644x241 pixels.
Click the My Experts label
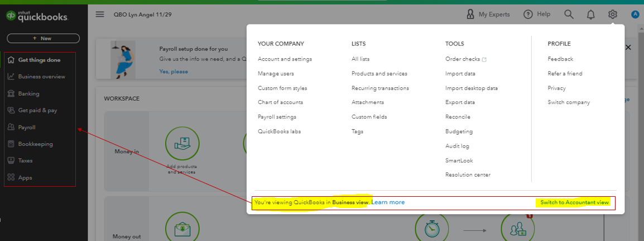click(x=494, y=15)
